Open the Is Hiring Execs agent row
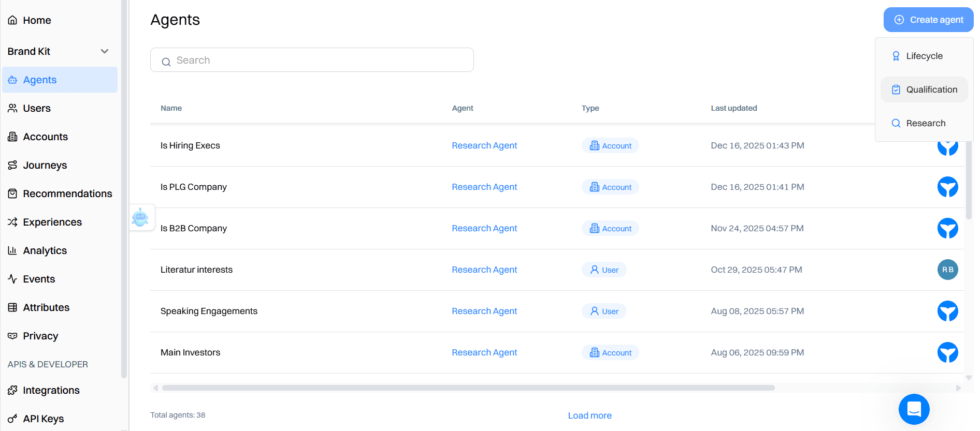Viewport: 980px width, 431px height. coord(557,145)
